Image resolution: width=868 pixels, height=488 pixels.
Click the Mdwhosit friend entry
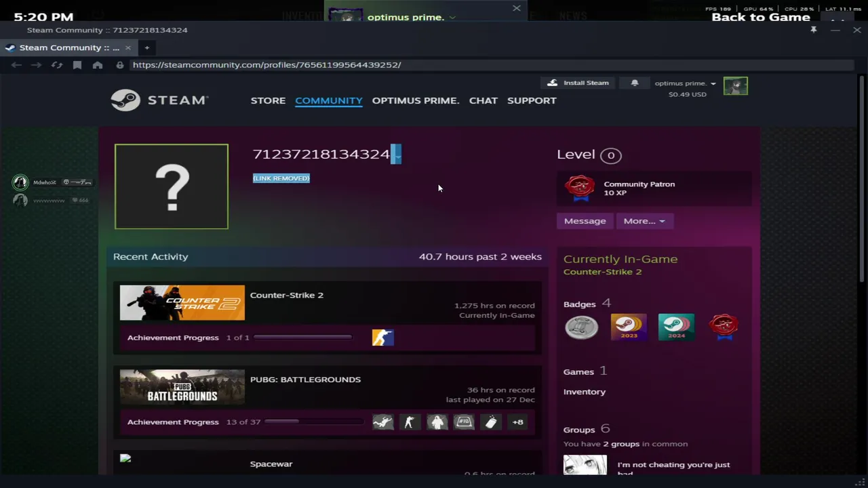coord(52,182)
